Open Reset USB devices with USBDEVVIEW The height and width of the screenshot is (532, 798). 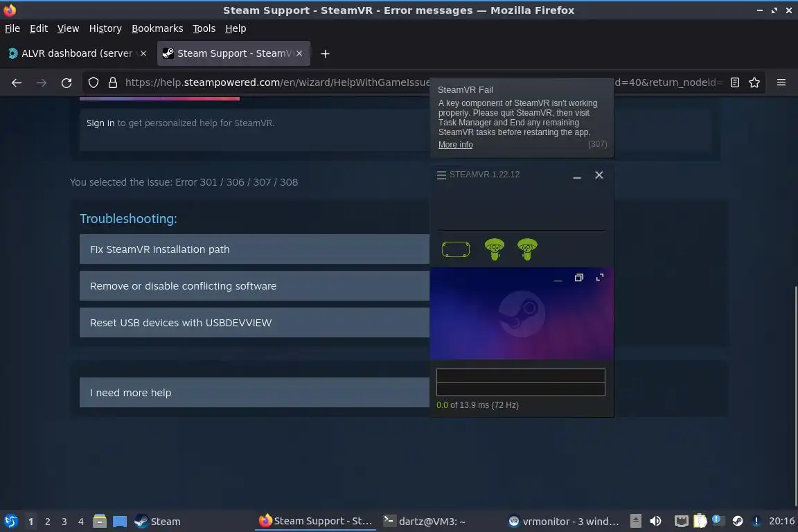254,322
